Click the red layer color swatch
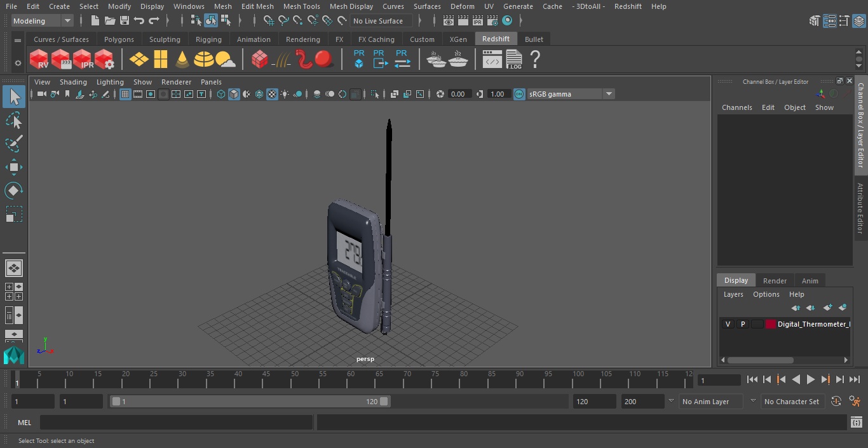This screenshot has width=868, height=448. [771, 324]
